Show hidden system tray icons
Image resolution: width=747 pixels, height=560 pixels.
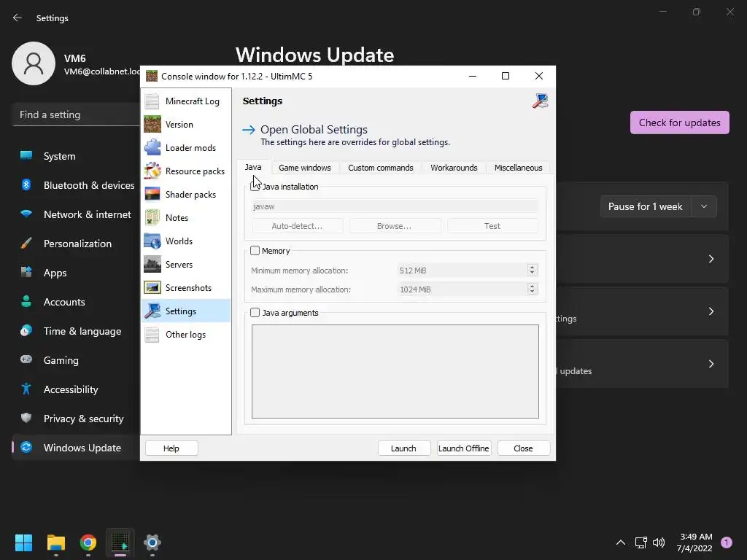click(620, 542)
